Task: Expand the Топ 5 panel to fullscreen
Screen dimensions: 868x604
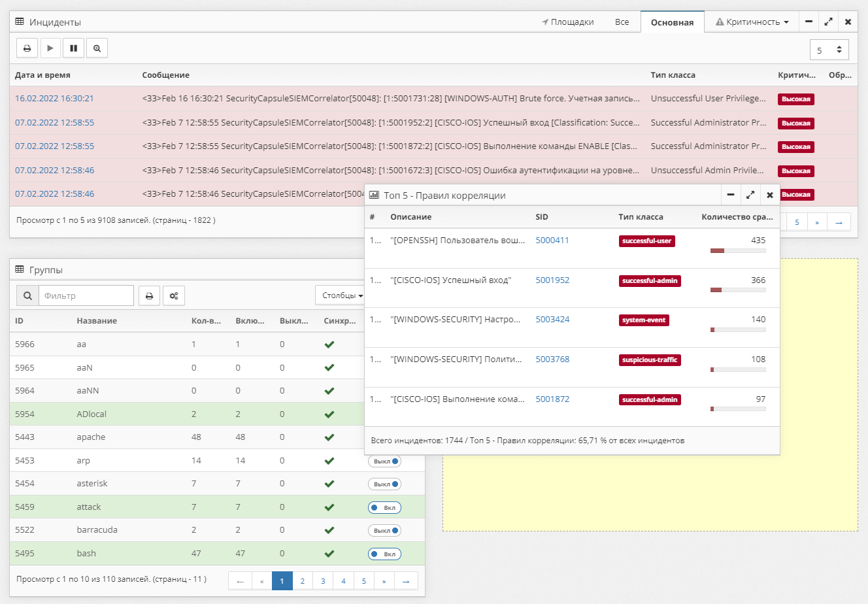Action: click(x=750, y=195)
